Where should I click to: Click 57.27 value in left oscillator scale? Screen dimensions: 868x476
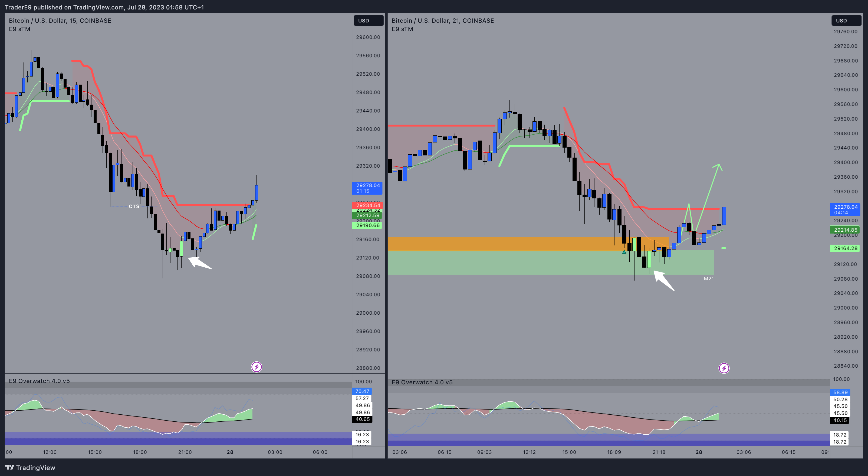(362, 398)
